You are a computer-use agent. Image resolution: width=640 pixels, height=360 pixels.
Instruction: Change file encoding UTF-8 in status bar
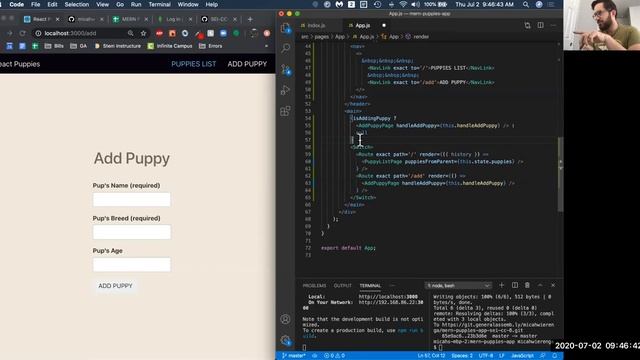(x=486, y=356)
